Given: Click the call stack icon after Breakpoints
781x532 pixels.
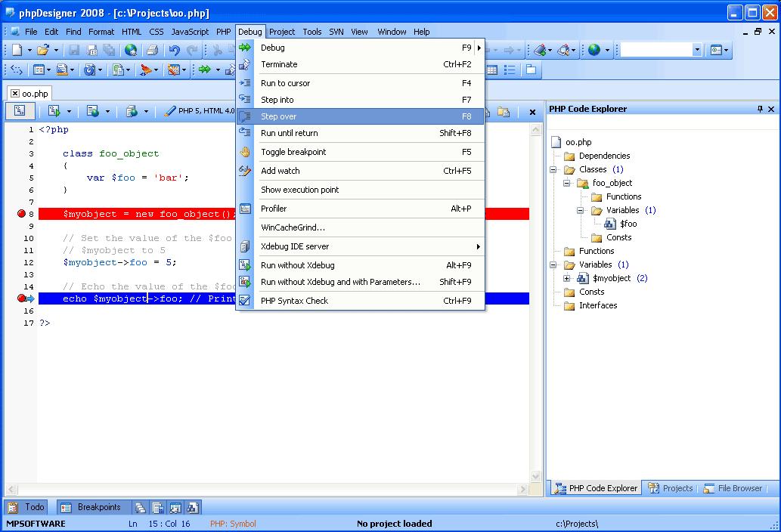Looking at the screenshot, I should 141,507.
